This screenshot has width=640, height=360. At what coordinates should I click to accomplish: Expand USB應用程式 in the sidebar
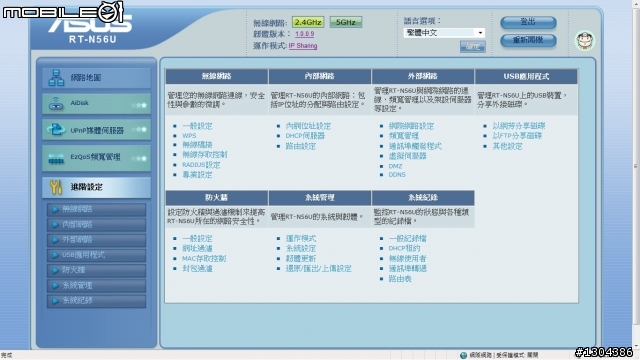(x=96, y=255)
